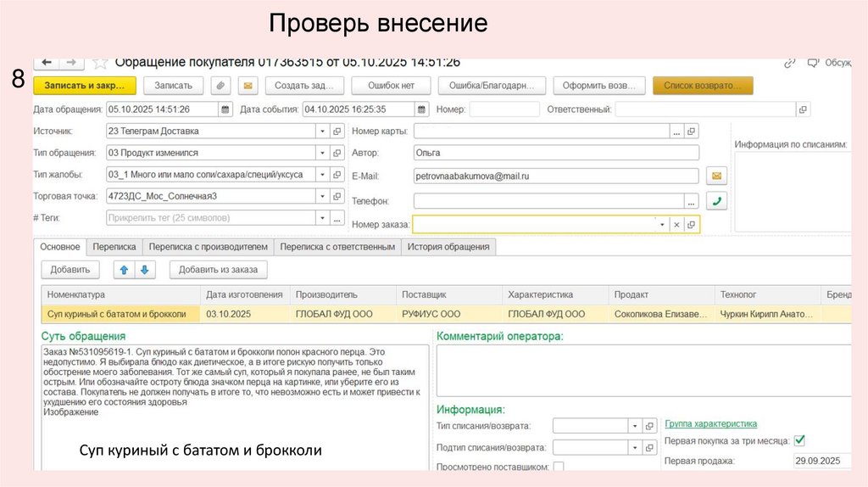The height and width of the screenshot is (487, 868).
Task: Clear the Номер заказа field with X
Action: (x=676, y=225)
